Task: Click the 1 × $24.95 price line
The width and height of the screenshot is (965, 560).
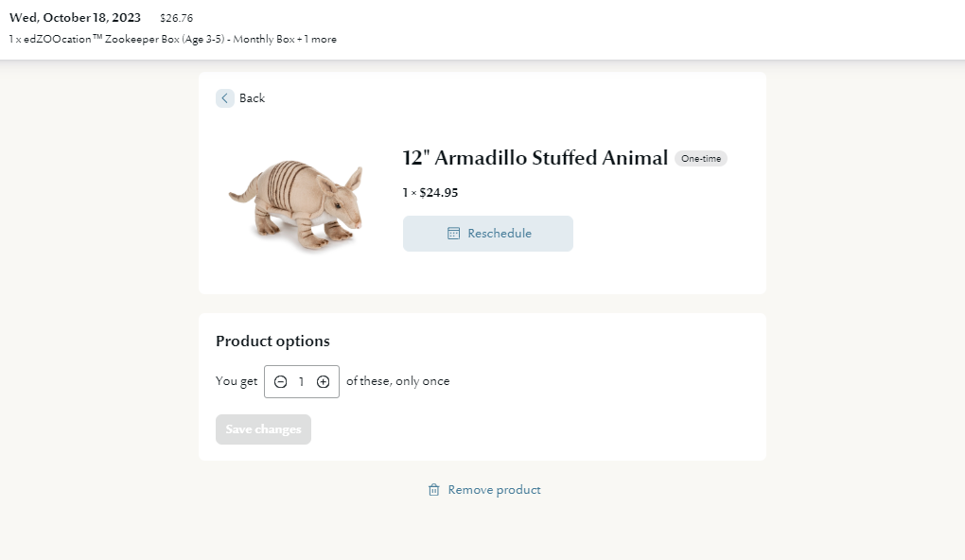Action: click(x=430, y=193)
